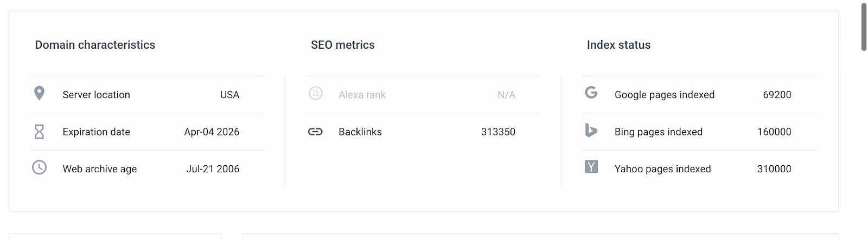
Task: Click the backlinks chain icon
Action: click(x=315, y=132)
